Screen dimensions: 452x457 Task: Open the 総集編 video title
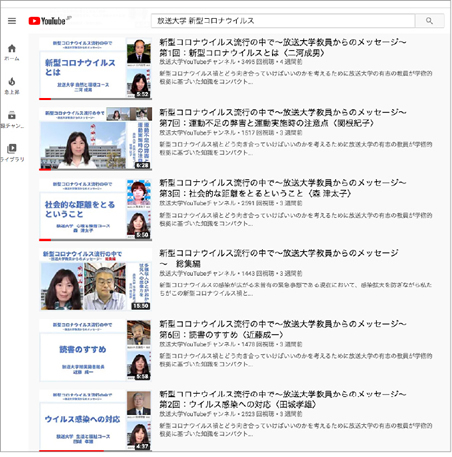pos(279,258)
